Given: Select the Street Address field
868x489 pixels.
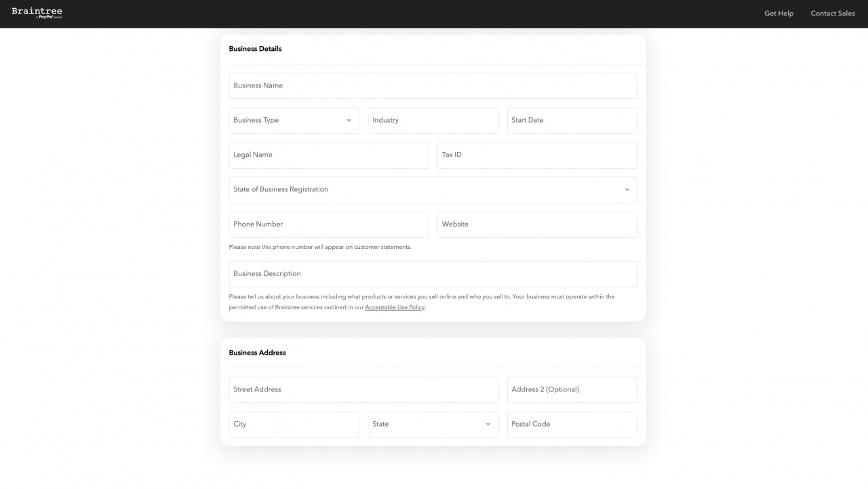Looking at the screenshot, I should pyautogui.click(x=363, y=389).
